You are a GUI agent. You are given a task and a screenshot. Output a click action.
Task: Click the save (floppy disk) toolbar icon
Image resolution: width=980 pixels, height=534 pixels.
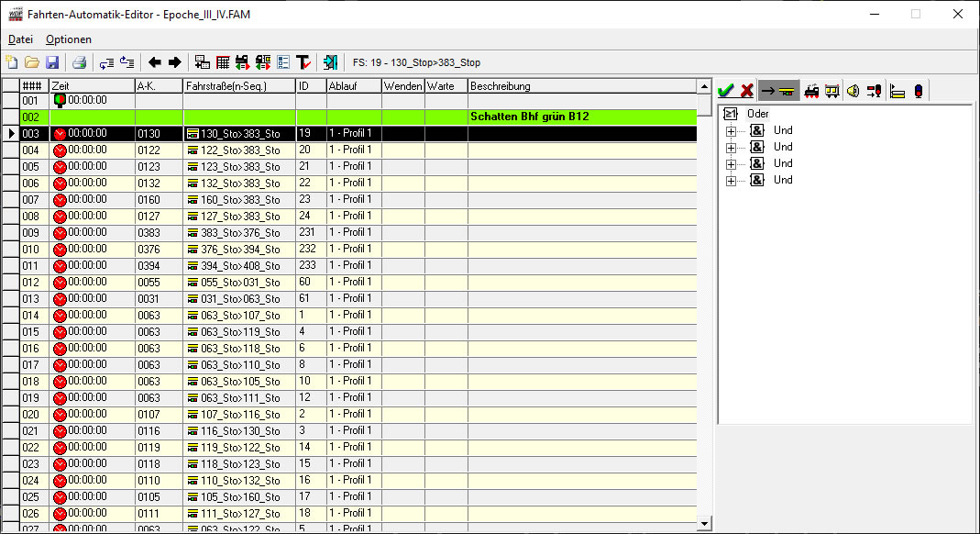pyautogui.click(x=51, y=62)
